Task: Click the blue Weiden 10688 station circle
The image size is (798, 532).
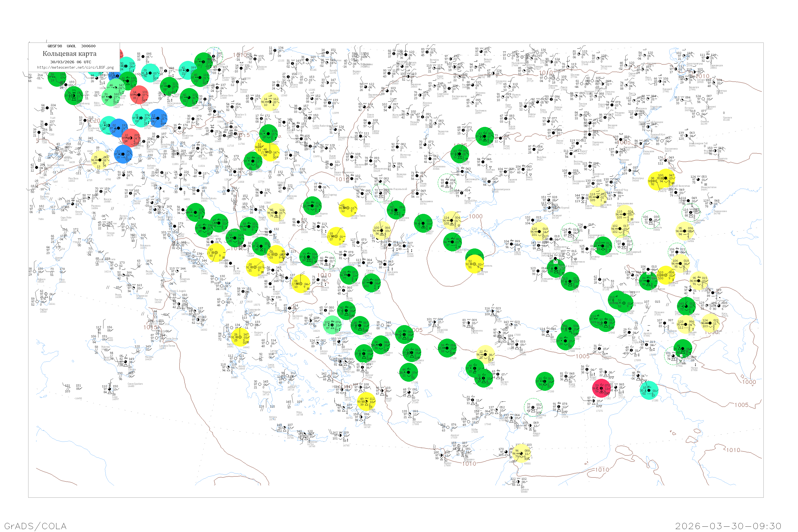Action: (x=158, y=118)
